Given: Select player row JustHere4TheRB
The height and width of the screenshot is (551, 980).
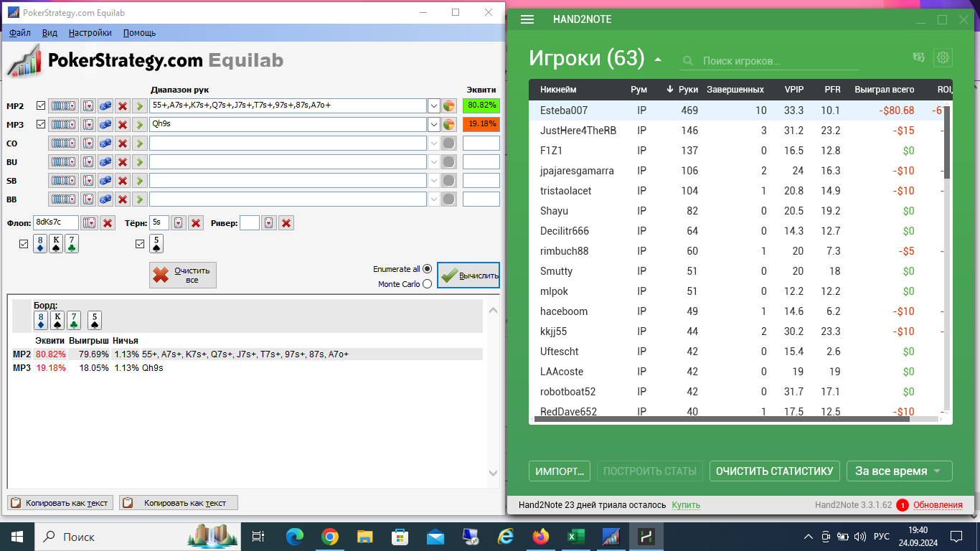Looking at the screenshot, I should [x=736, y=131].
